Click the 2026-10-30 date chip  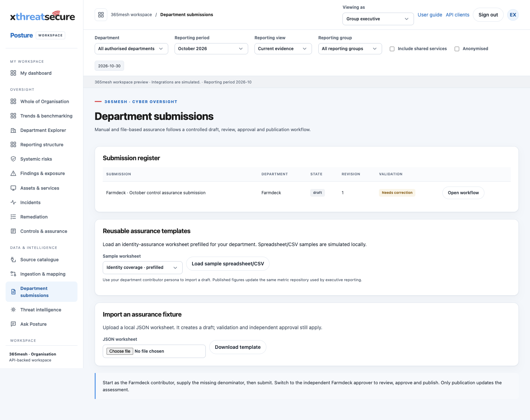coord(109,66)
